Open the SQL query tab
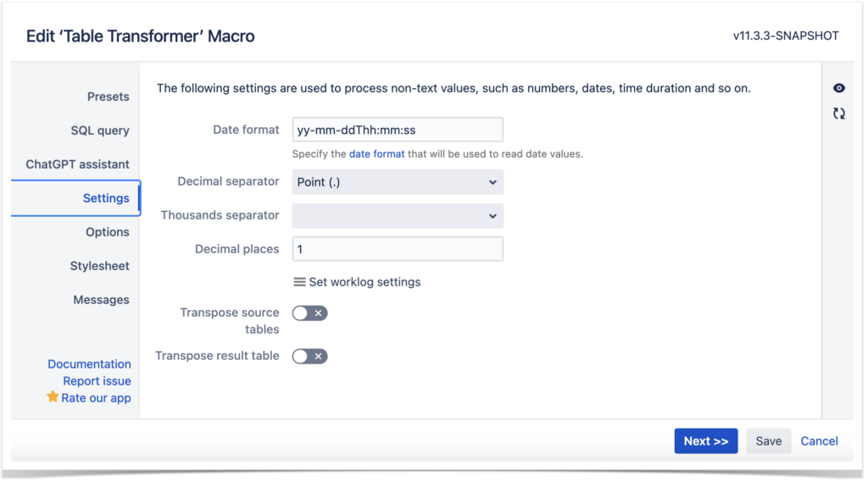 pos(100,130)
